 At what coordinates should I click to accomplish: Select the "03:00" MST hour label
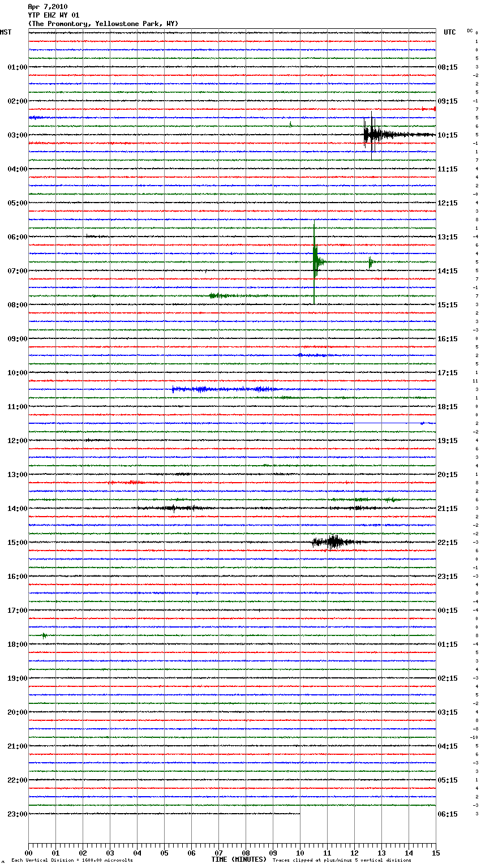point(17,135)
